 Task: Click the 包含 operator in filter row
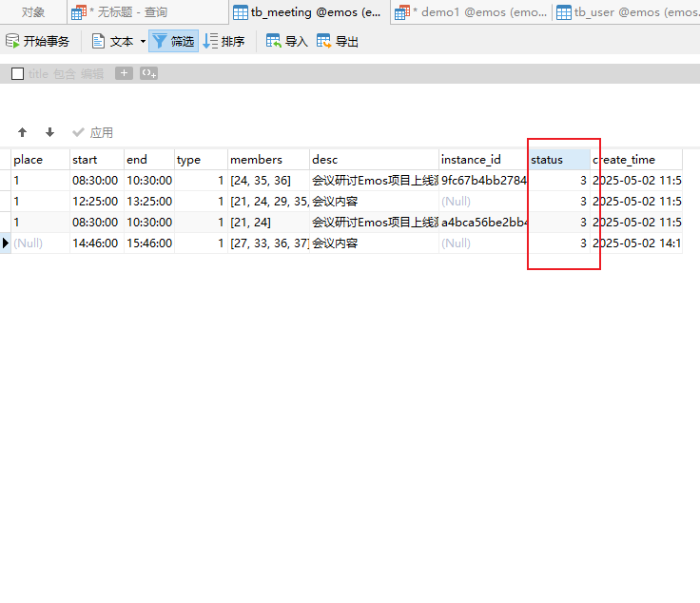(x=65, y=74)
